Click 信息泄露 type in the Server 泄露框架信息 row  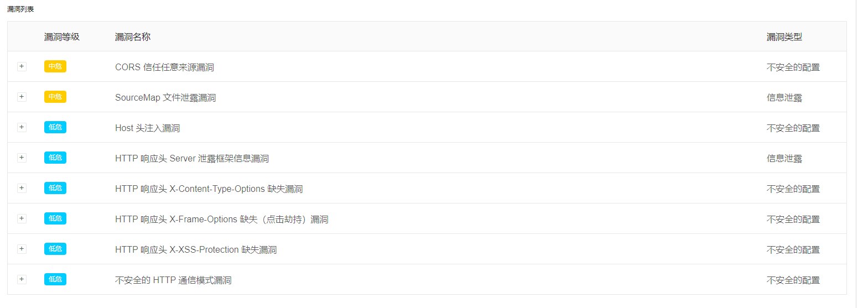[784, 159]
